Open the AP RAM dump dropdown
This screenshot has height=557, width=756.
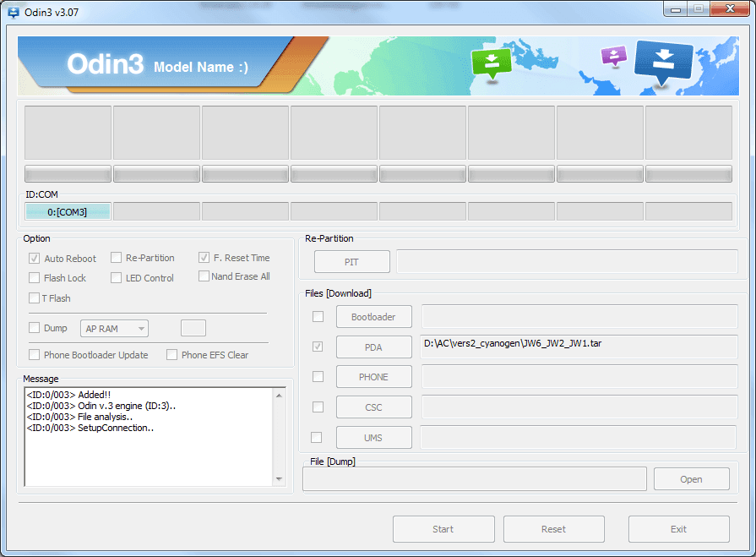coord(114,329)
